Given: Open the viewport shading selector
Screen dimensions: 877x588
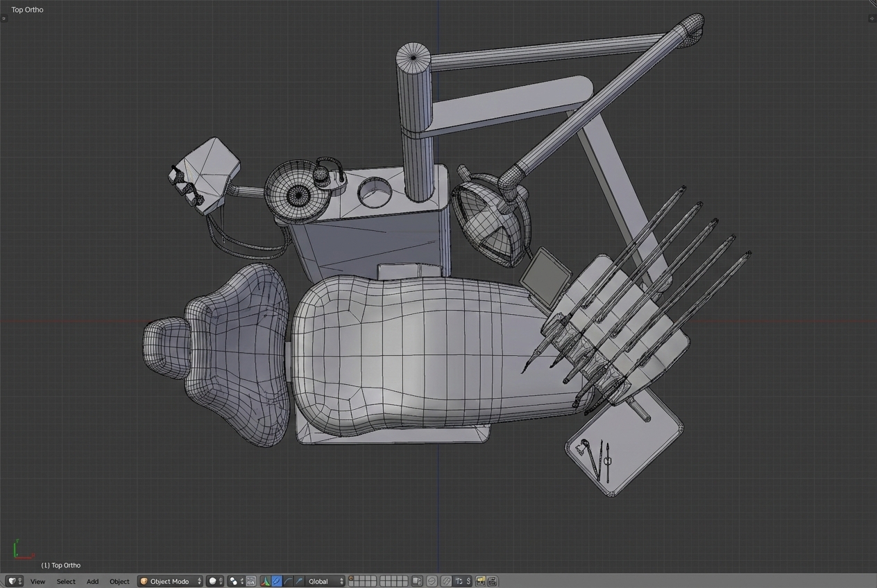Looking at the screenshot, I should tap(215, 581).
